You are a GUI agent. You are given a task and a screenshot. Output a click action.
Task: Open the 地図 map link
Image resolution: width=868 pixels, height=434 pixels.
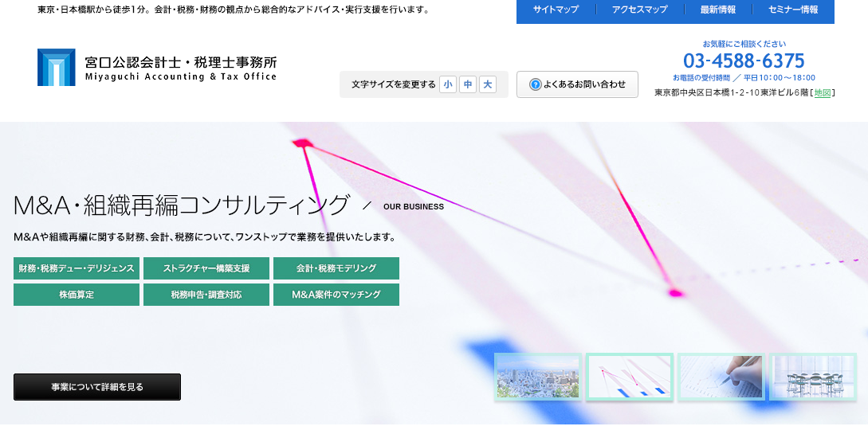[x=823, y=92]
